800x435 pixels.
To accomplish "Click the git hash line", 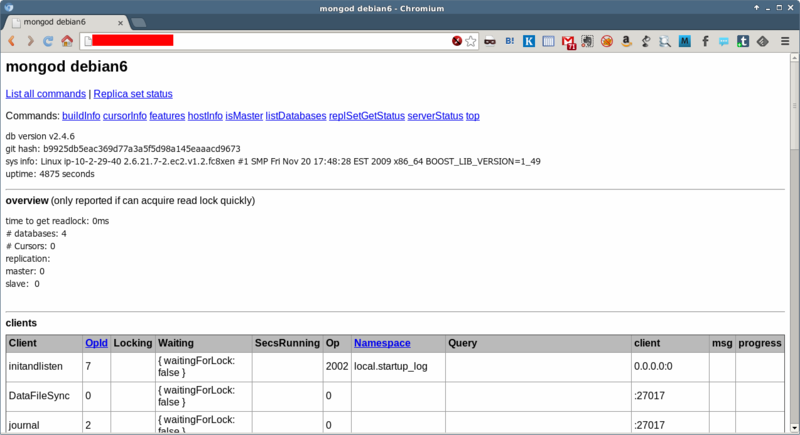I will (x=123, y=149).
